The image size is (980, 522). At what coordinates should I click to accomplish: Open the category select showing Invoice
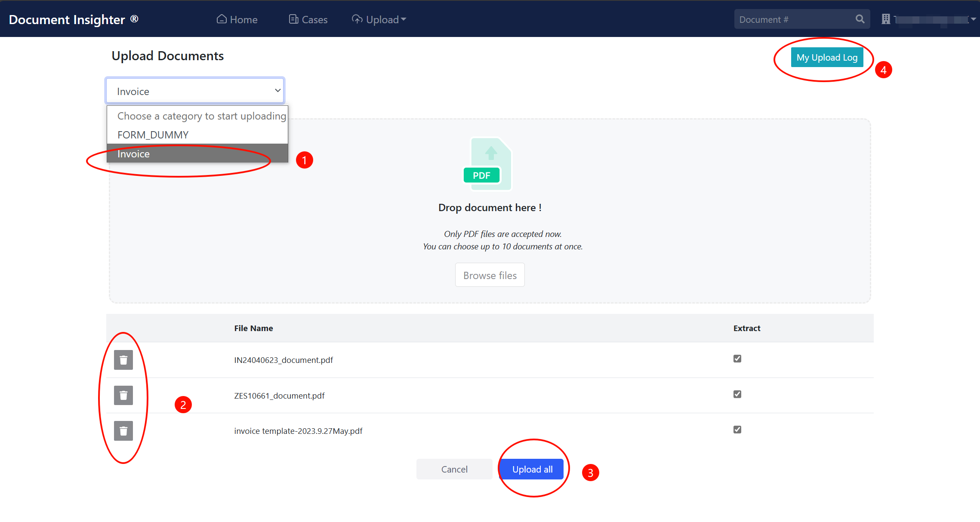[x=195, y=91]
